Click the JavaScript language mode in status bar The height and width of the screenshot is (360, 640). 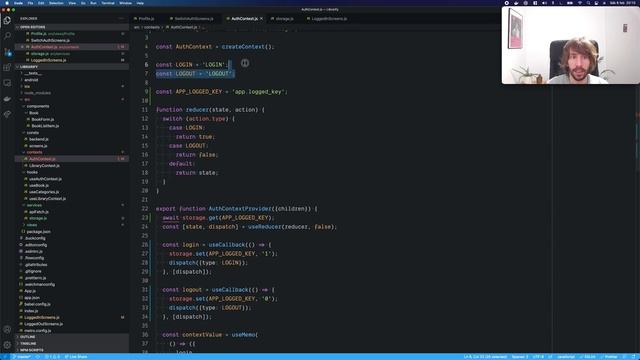coord(566,357)
